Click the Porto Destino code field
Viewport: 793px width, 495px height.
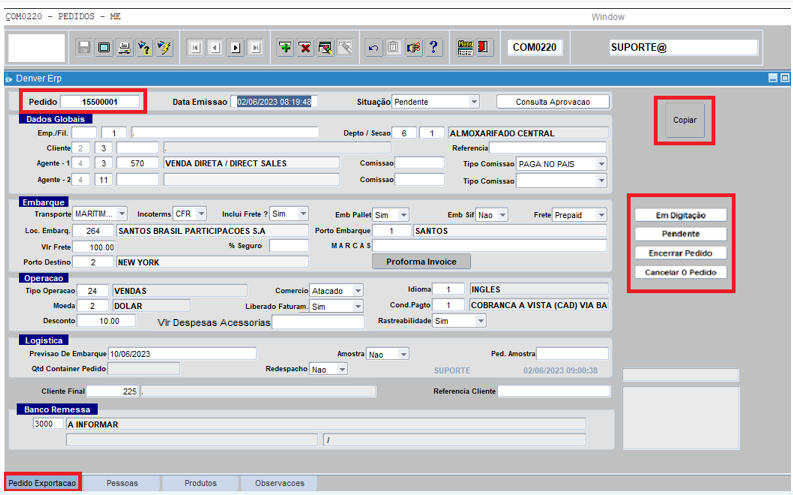coord(93,262)
